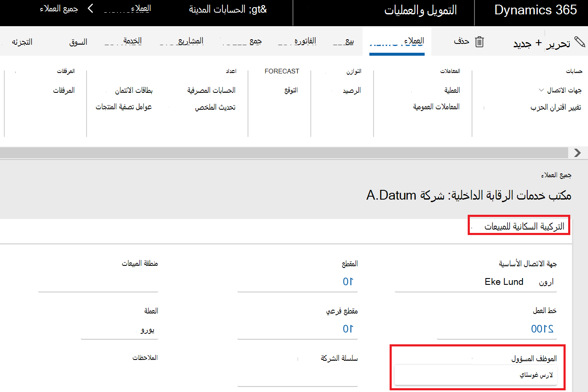Click جهة الاتصال الأساسية field

pos(476,282)
